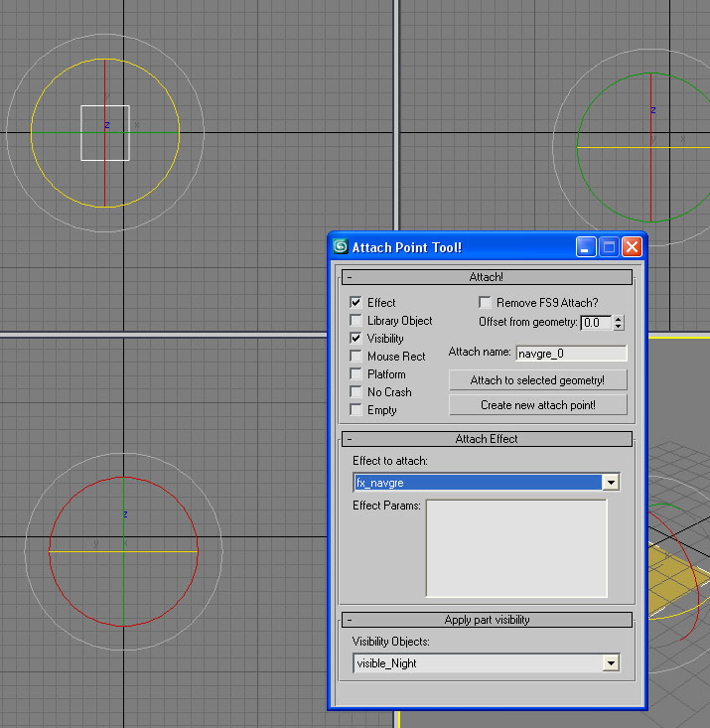Collapse the Attach Effect rollout

[x=487, y=439]
